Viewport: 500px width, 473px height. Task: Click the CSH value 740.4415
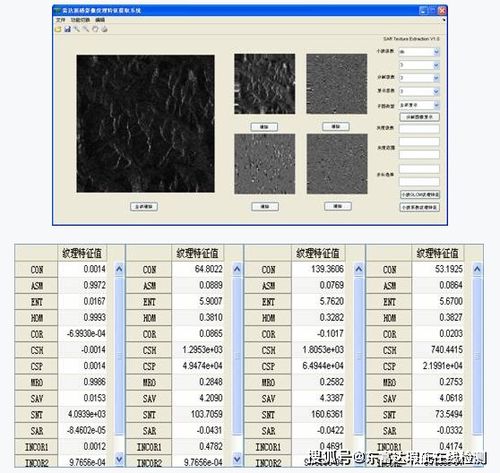click(x=447, y=350)
